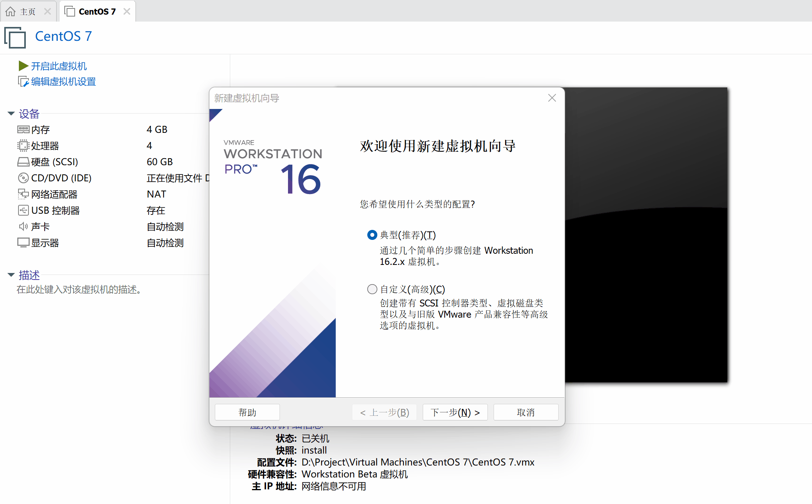Close the 新建虚拟机向导 wizard dialog
This screenshot has width=812, height=504.
click(552, 98)
